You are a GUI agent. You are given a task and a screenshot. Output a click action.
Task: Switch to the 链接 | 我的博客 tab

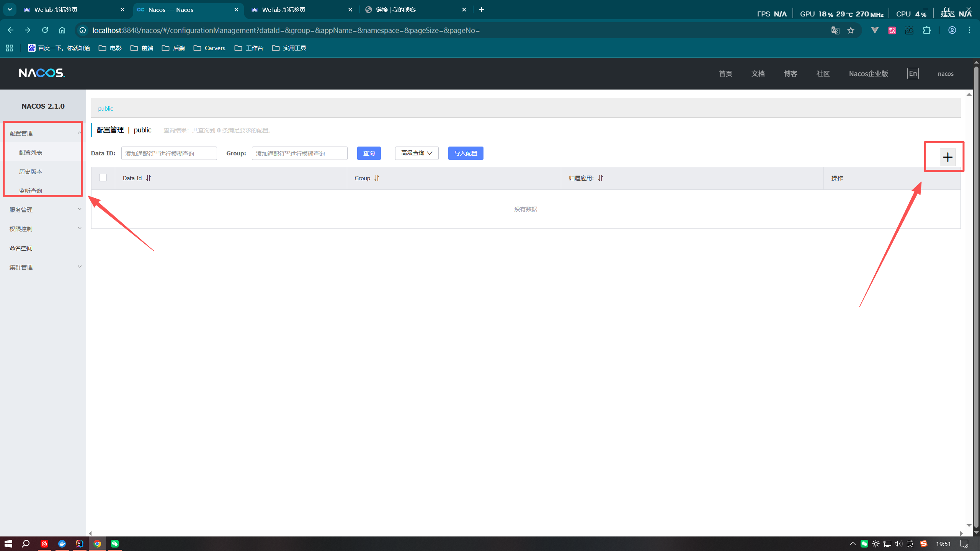(x=396, y=10)
